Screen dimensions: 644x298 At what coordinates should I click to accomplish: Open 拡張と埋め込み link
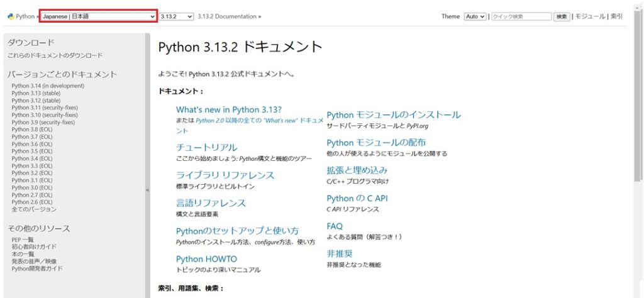click(x=357, y=170)
